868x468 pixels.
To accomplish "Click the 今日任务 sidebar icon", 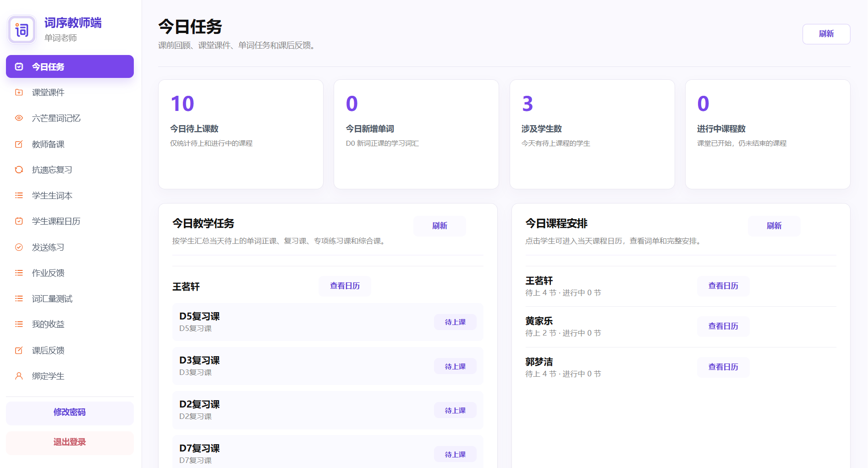I will (19, 66).
